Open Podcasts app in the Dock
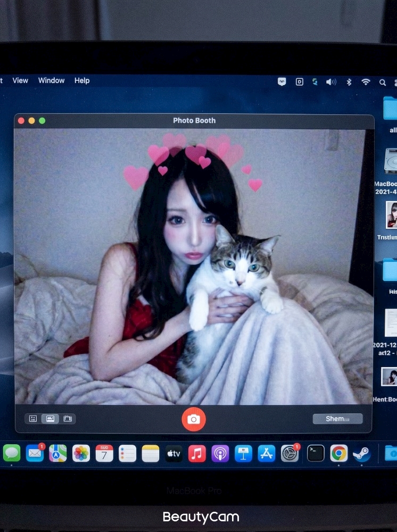397x532 pixels. pos(220,453)
